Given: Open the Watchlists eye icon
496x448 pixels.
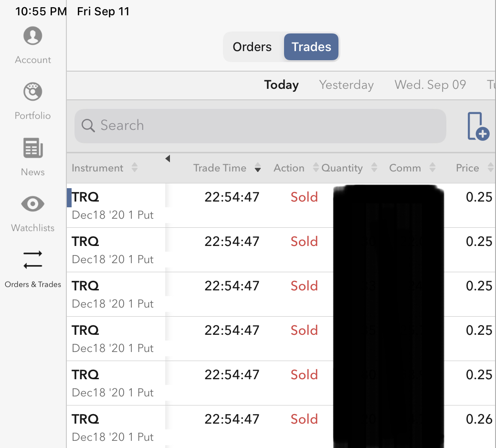Looking at the screenshot, I should (x=32, y=204).
